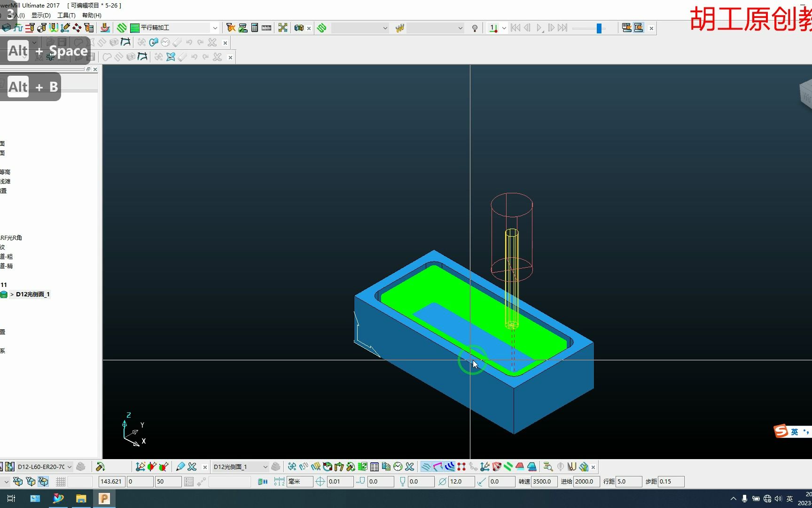812x508 pixels.
Task: Click the 步距 0.15 input field
Action: [671, 482]
